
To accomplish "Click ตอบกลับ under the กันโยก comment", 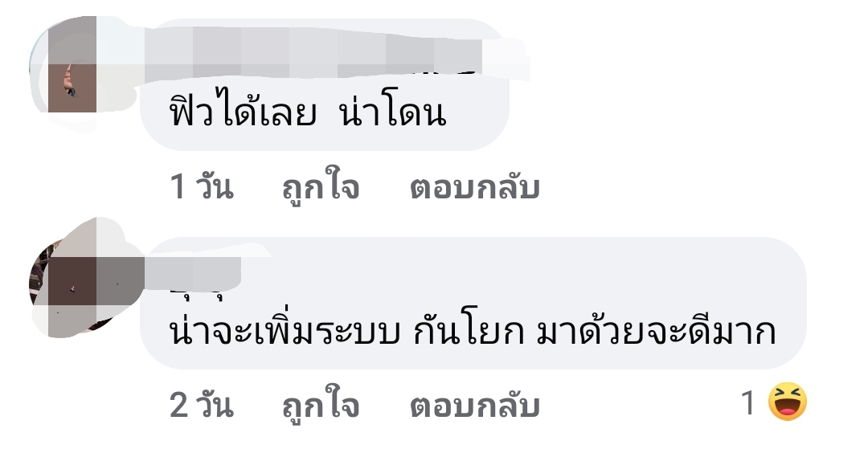I will pyautogui.click(x=474, y=405).
